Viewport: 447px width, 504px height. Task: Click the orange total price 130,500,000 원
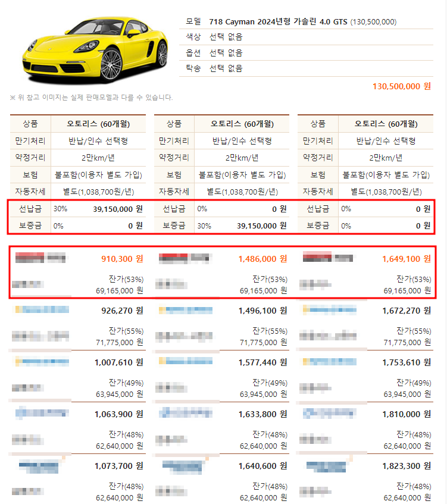click(x=402, y=86)
